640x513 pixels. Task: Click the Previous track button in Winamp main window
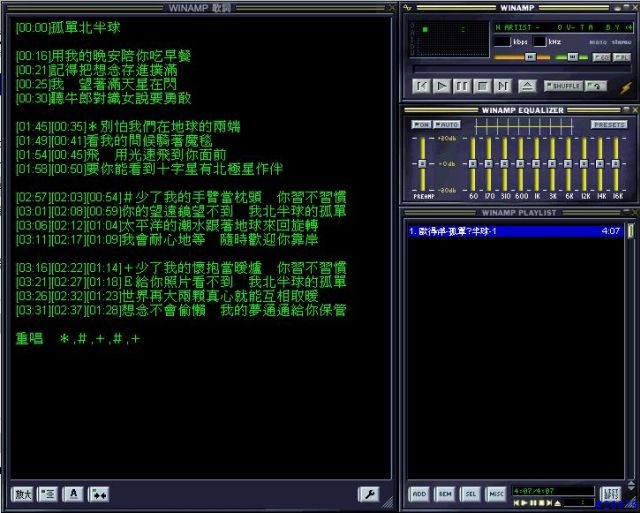[421, 87]
